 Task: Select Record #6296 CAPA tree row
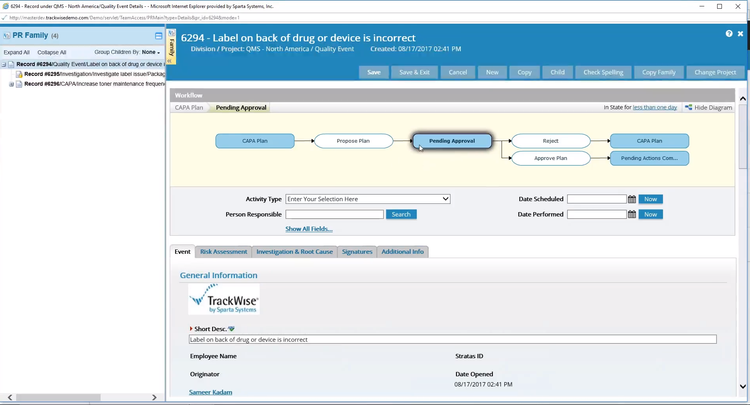[x=94, y=84]
